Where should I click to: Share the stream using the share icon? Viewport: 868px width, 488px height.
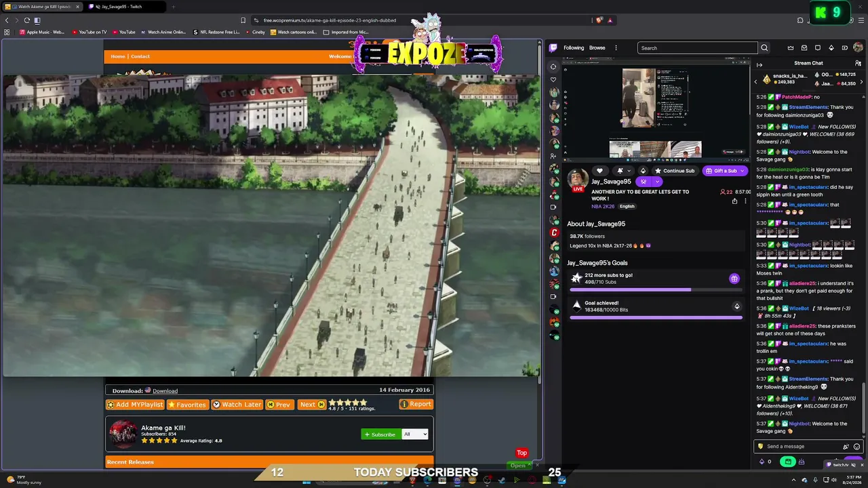click(x=734, y=201)
